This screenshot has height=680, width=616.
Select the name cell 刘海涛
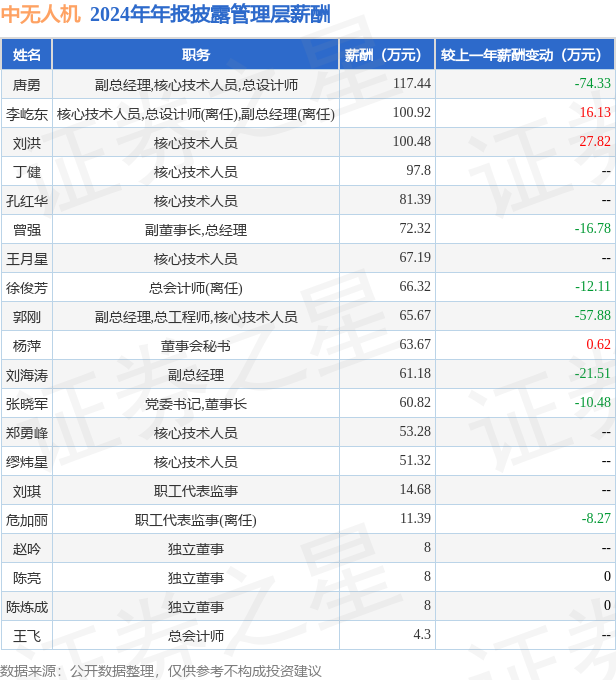[26, 375]
